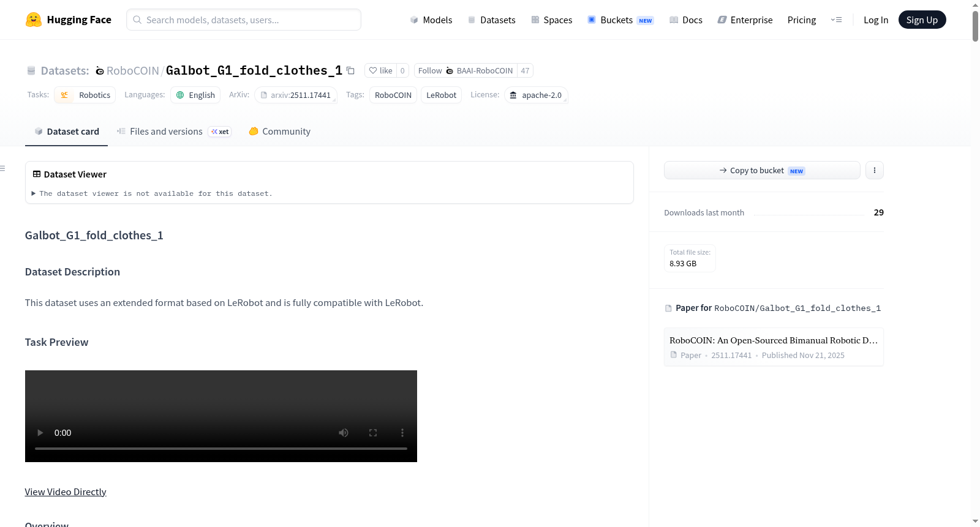Open the View Video Directly link

[x=66, y=491]
